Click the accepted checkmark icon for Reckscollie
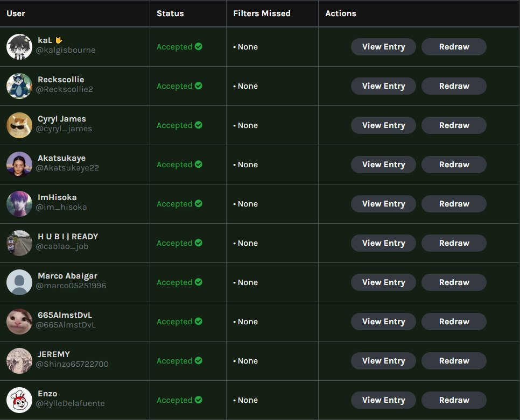 199,86
